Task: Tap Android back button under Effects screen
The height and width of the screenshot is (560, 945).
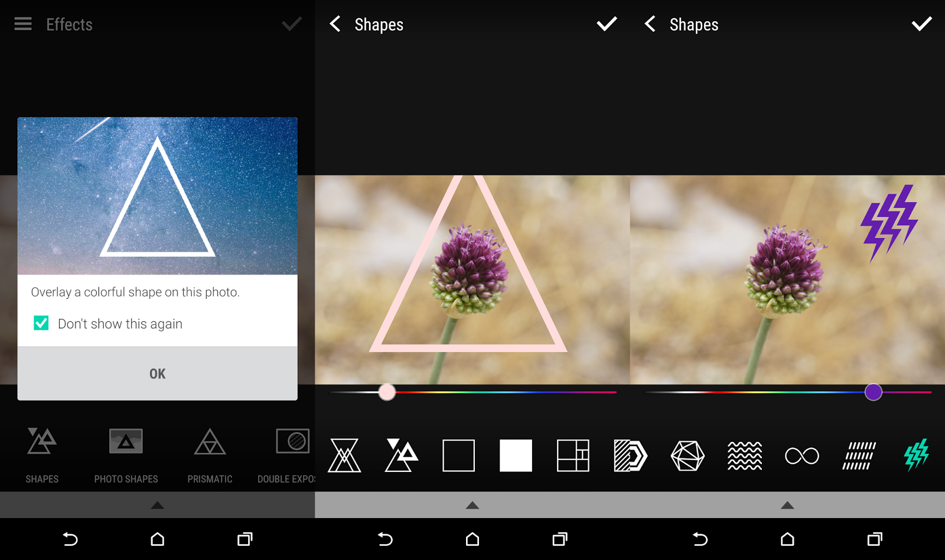Action: click(70, 539)
